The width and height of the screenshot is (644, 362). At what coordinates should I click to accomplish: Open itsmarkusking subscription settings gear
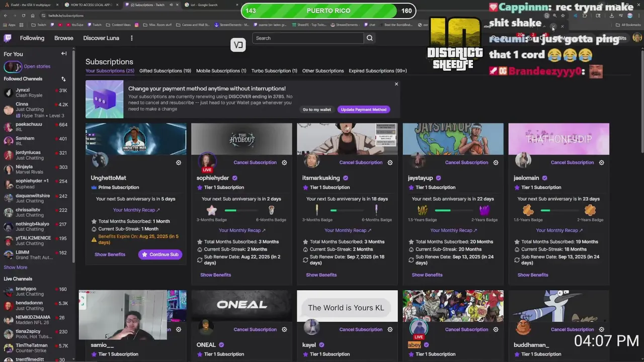390,162
